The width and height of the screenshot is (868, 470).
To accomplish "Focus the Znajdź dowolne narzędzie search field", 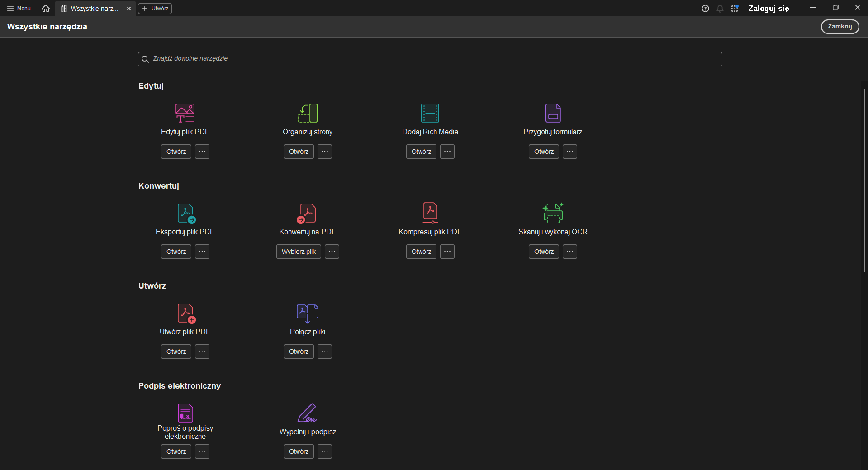I will (x=430, y=59).
